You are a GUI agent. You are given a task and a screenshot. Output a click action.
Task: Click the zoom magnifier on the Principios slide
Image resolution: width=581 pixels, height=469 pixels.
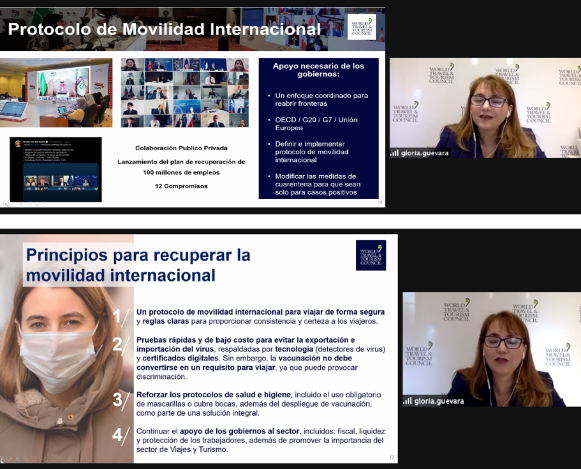(26, 459)
